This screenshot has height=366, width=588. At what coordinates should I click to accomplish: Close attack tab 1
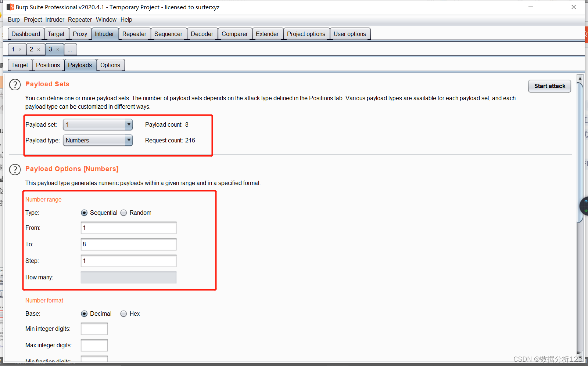tap(20, 50)
